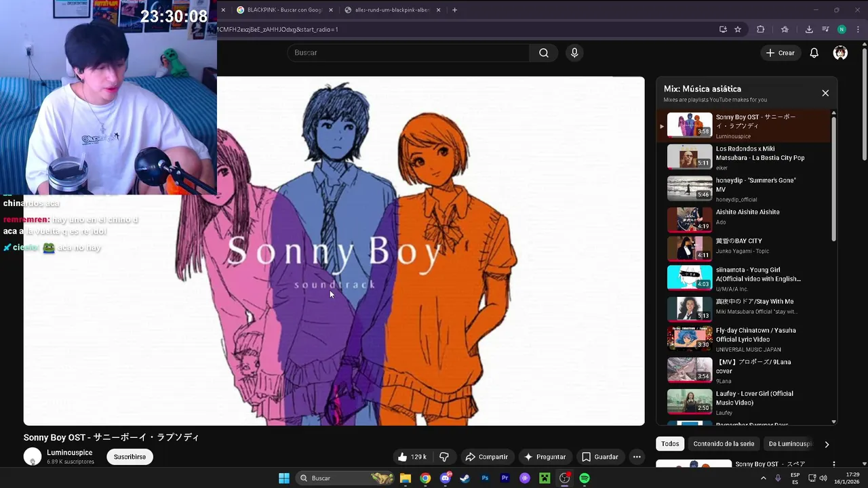868x488 pixels.
Task: Dislike the Sonny Boy OST video
Action: [444, 457]
